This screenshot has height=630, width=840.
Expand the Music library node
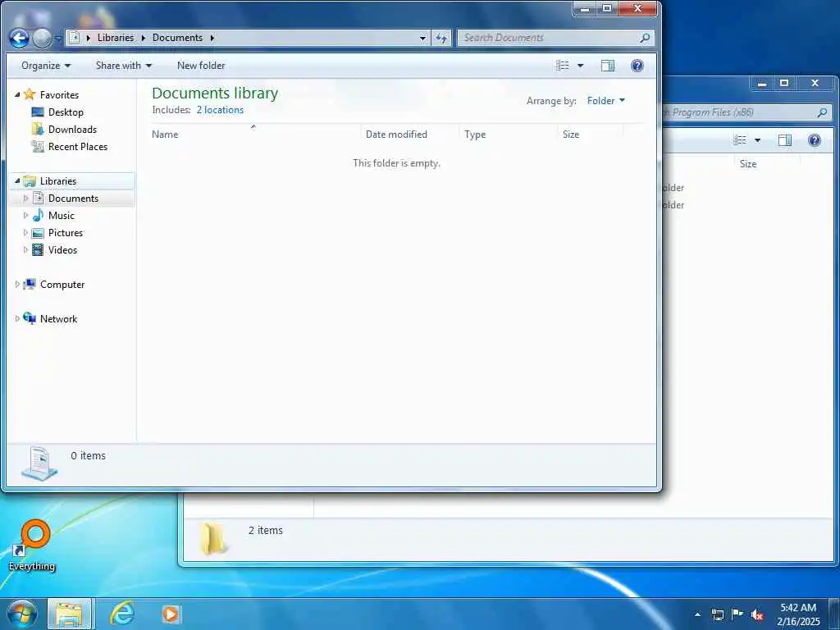pos(25,216)
